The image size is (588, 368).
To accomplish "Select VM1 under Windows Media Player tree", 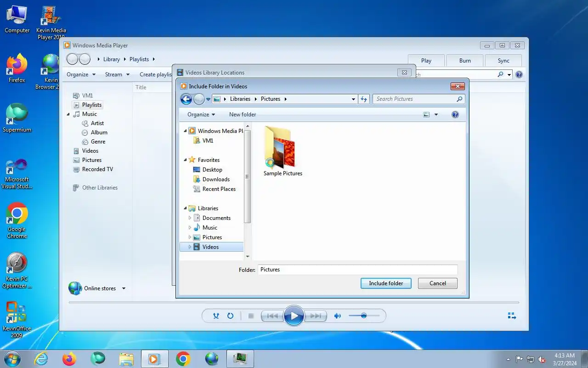I will coord(208,141).
